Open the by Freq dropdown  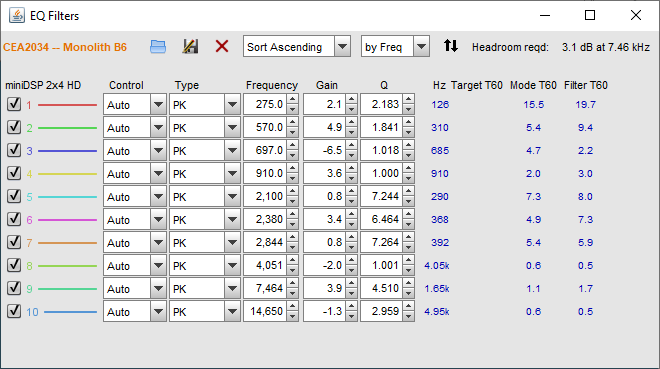click(x=395, y=46)
